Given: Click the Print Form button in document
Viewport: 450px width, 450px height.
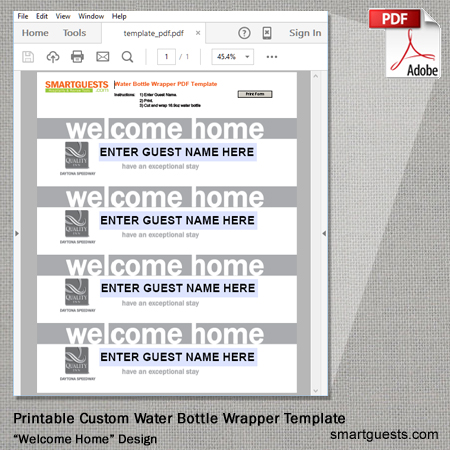Looking at the screenshot, I should point(255,94).
